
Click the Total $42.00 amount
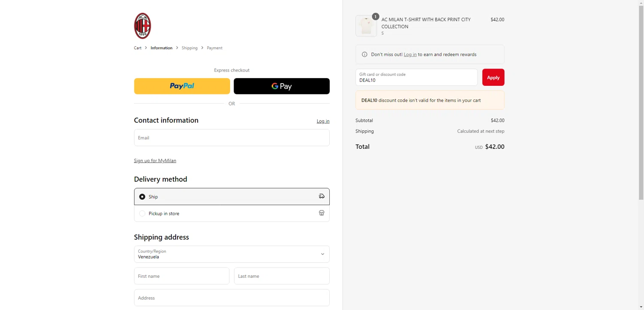click(495, 147)
